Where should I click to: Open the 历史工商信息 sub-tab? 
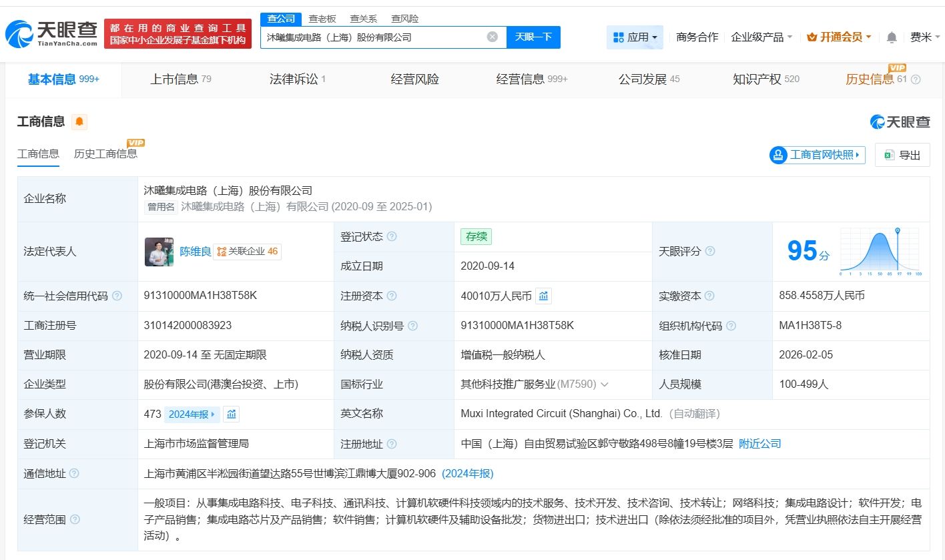pos(105,154)
